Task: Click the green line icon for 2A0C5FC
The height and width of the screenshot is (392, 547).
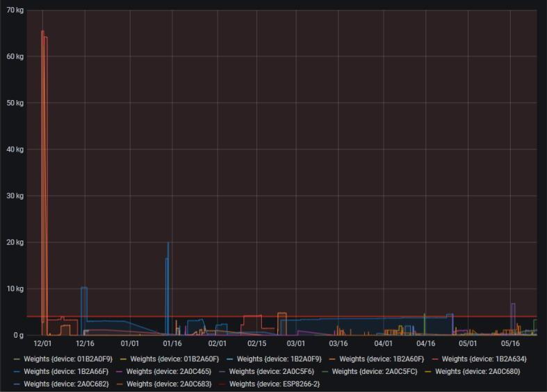Action: pyautogui.click(x=325, y=372)
